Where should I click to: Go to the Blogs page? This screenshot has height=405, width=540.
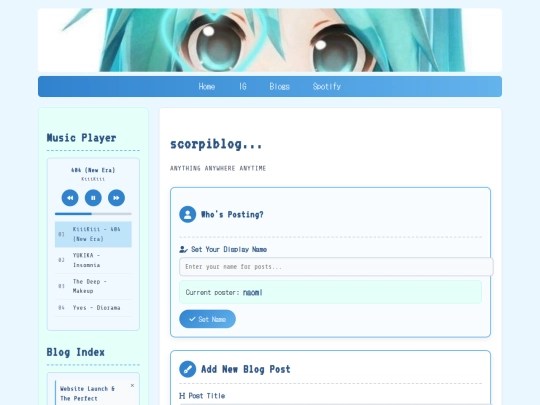pyautogui.click(x=279, y=86)
